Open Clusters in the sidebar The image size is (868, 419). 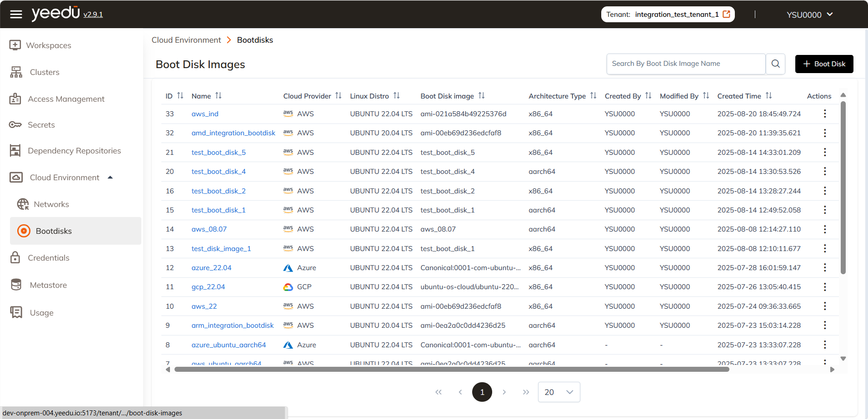[x=45, y=72]
